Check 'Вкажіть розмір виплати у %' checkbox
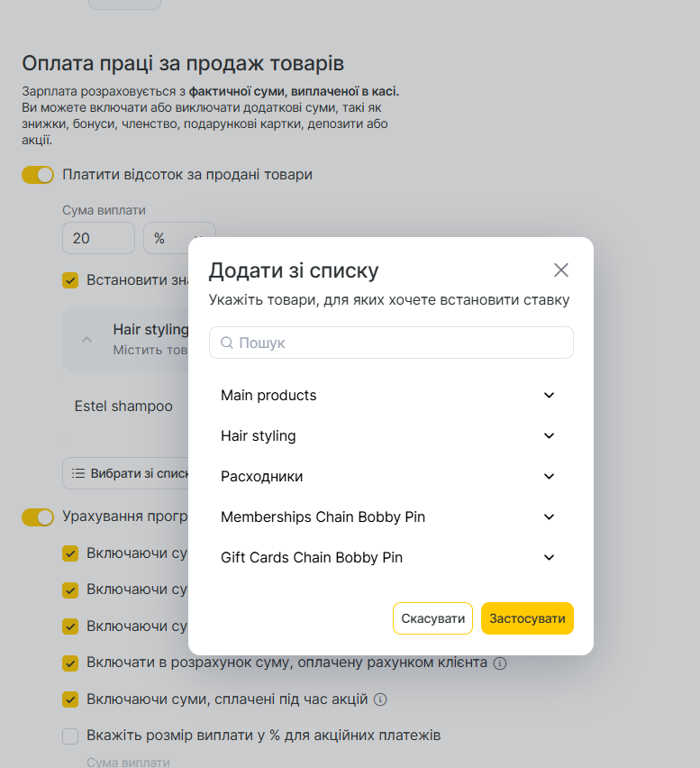700x768 pixels. pos(70,736)
